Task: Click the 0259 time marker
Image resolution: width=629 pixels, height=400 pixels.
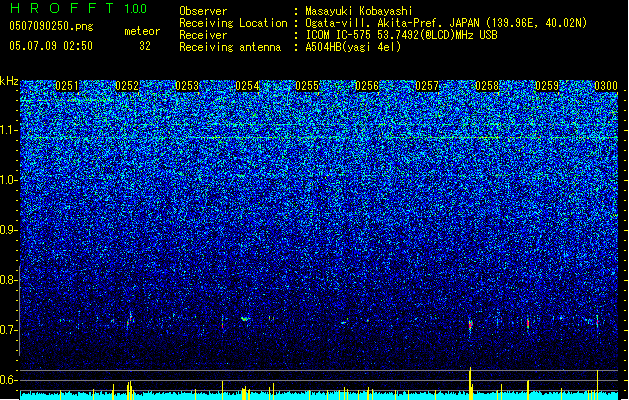Action: 547,86
